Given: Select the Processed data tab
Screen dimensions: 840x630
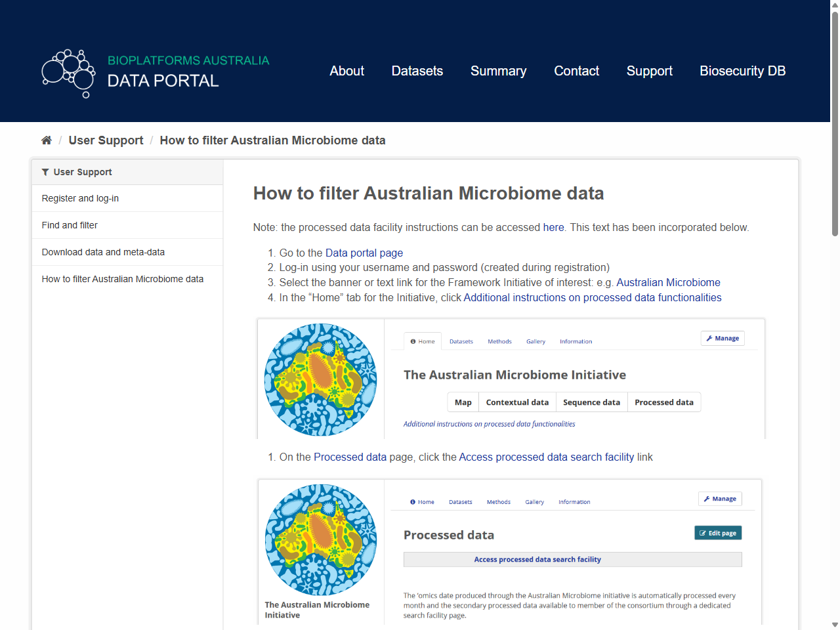Looking at the screenshot, I should click(x=664, y=402).
